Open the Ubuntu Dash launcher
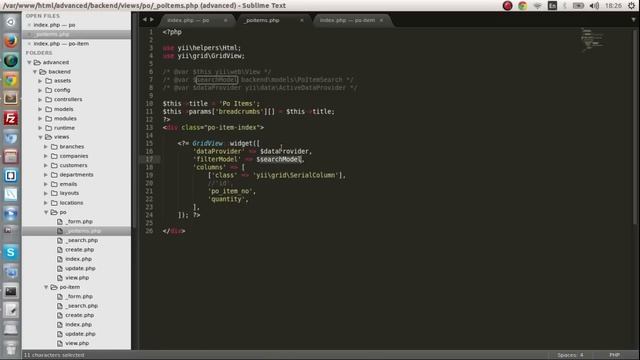Screen dimensions: 640x360 coord(11,22)
